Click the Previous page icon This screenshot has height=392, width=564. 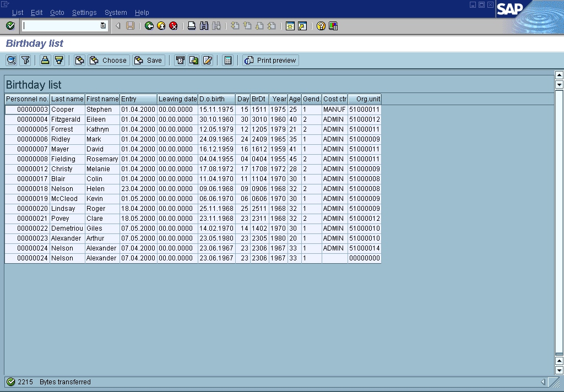click(x=247, y=26)
